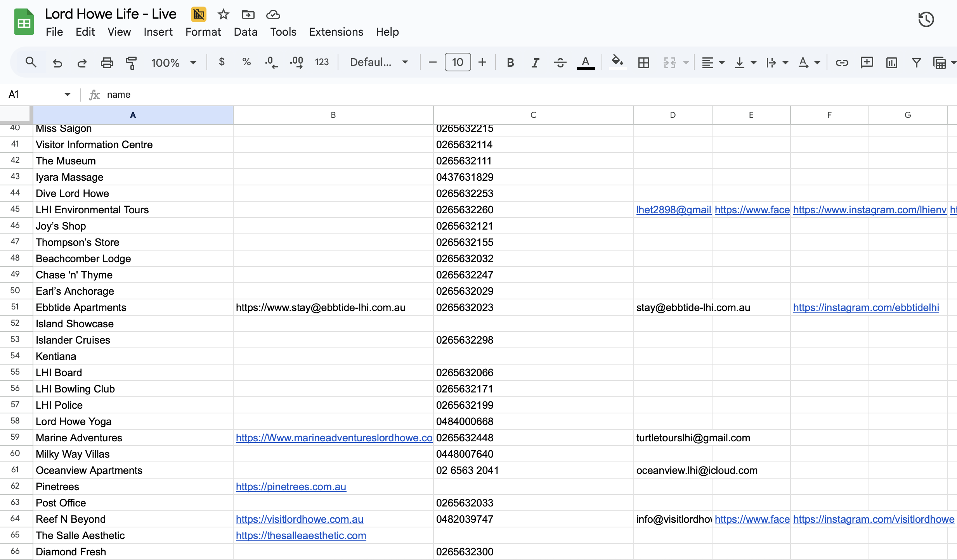Expand the 100% zoom dropdown
The image size is (957, 560).
173,62
